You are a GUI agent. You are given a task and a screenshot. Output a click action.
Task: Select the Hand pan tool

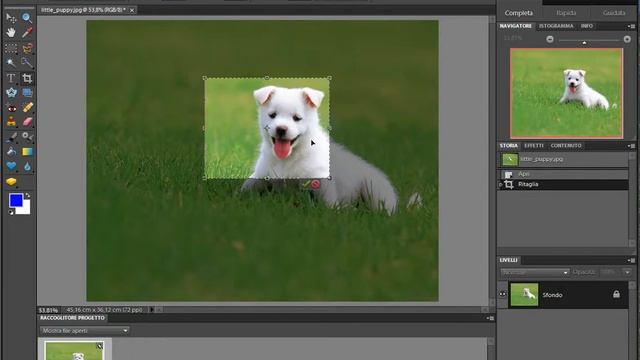pos(11,32)
